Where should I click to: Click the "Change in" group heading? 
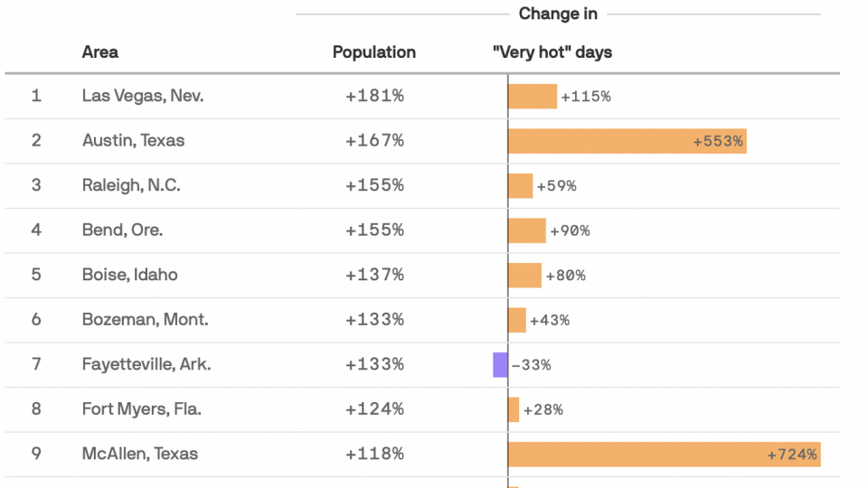[558, 14]
